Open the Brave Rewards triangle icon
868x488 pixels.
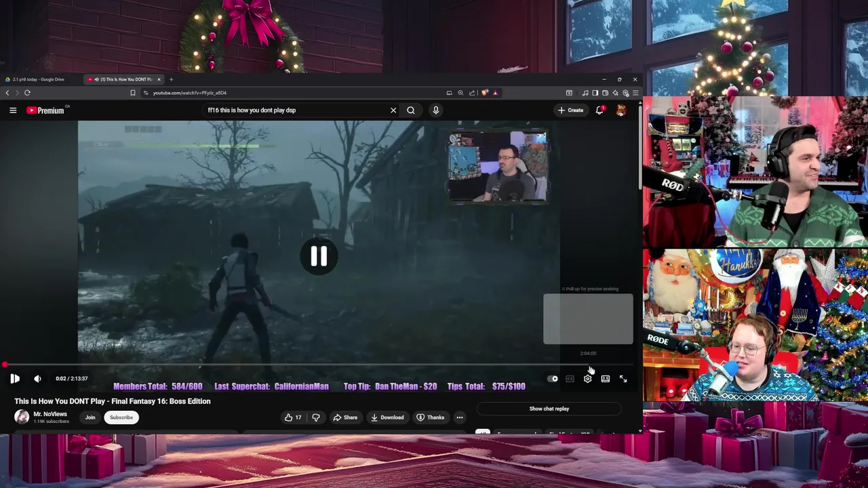pyautogui.click(x=495, y=93)
